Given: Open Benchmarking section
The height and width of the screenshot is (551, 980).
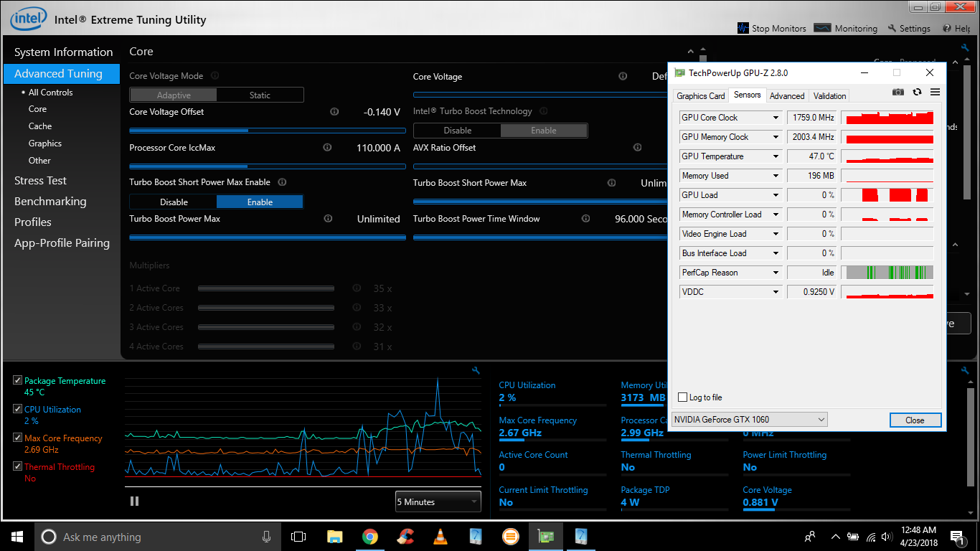Looking at the screenshot, I should coord(50,202).
